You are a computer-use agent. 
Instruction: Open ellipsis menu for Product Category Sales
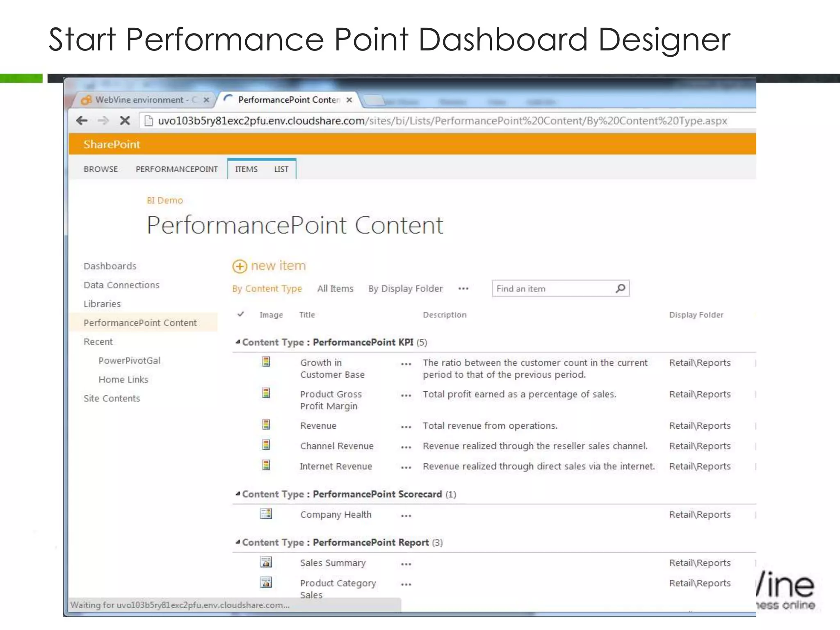click(x=406, y=584)
